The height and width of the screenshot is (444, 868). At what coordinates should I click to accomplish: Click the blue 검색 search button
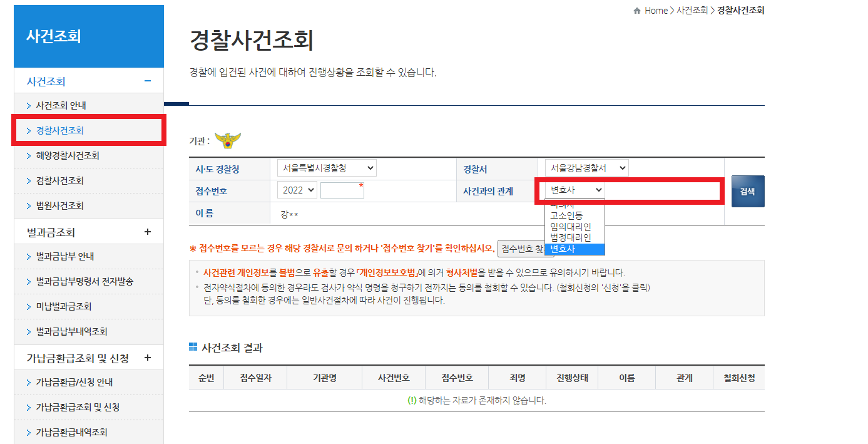point(747,191)
